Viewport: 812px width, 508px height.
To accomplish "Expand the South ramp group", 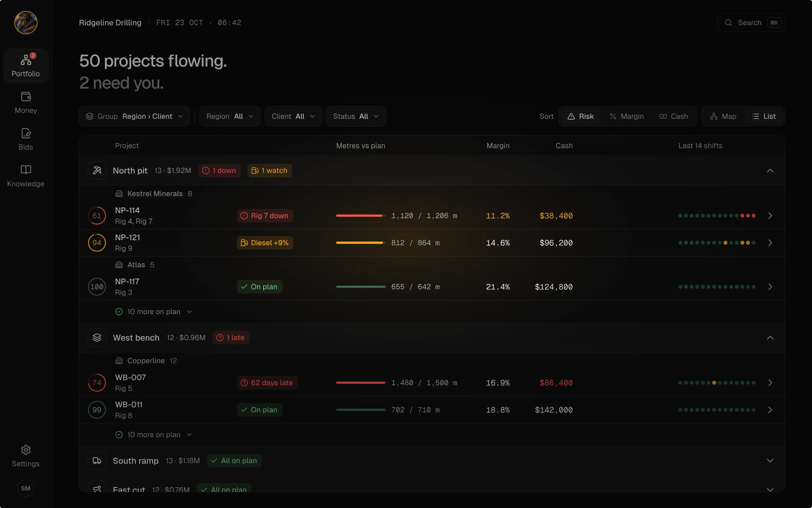I will [x=770, y=461].
